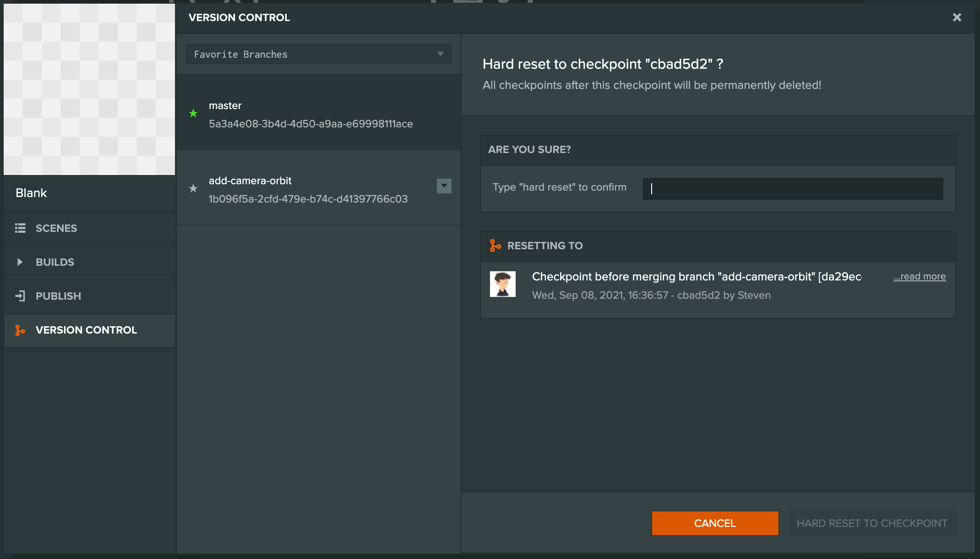Click the Resetting To branch icon

pos(495,246)
